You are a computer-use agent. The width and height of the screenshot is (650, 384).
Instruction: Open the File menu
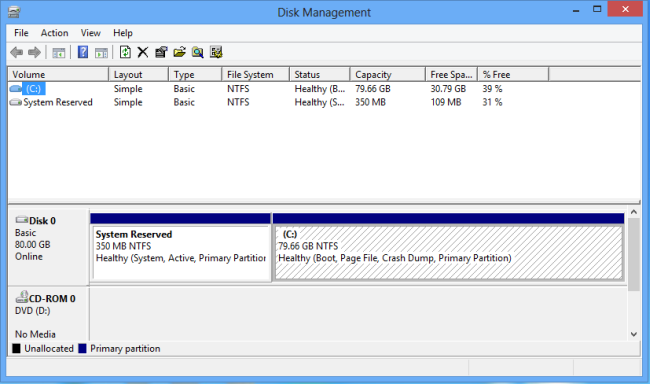coord(21,33)
